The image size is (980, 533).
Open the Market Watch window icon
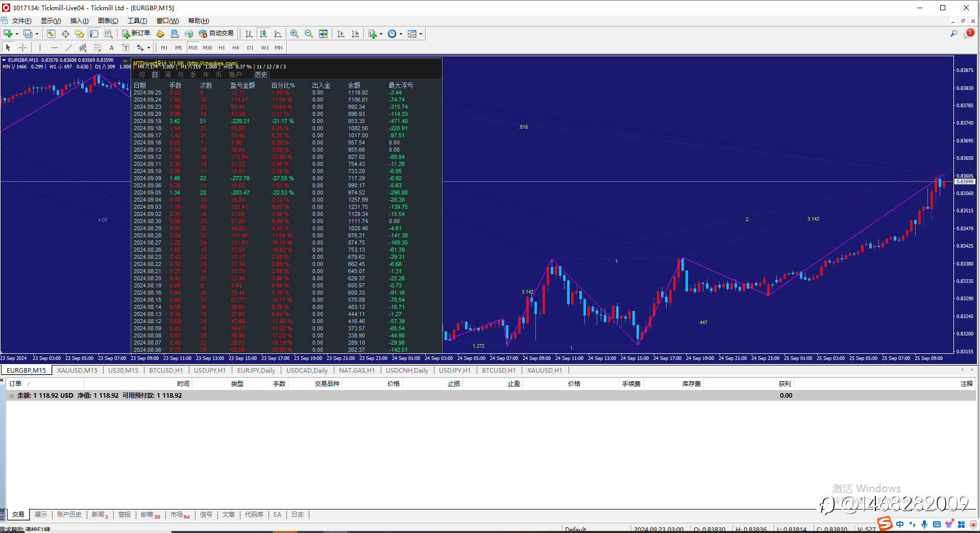click(51, 34)
